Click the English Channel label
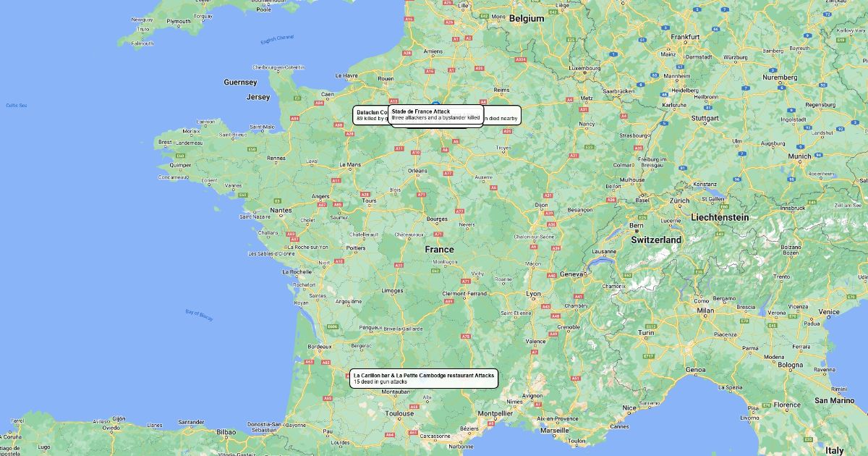The height and width of the screenshot is (456, 868). [278, 40]
